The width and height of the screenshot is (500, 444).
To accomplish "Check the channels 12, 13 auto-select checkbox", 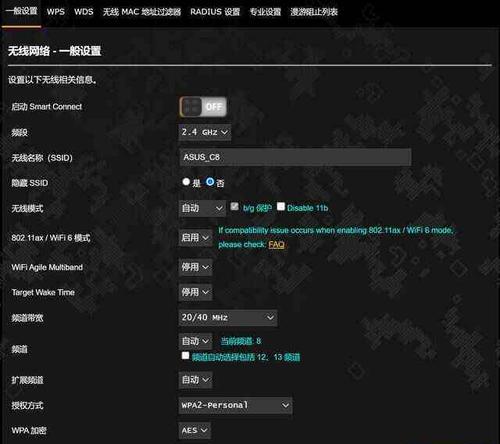I will 185,355.
